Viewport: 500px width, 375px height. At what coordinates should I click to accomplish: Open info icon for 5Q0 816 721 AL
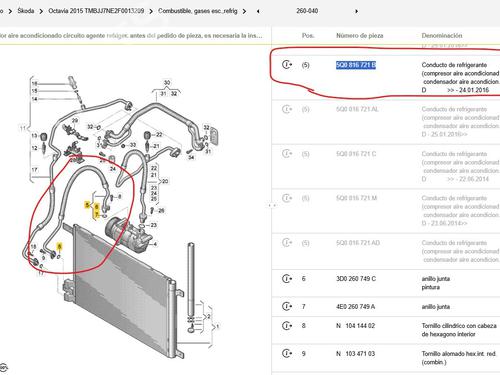point(287,109)
